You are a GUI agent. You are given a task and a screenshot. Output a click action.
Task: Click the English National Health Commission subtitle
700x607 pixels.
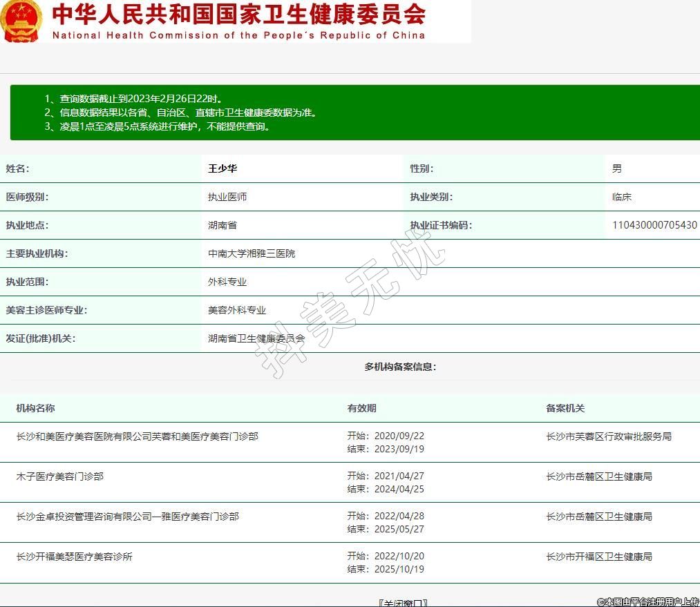coord(239,35)
